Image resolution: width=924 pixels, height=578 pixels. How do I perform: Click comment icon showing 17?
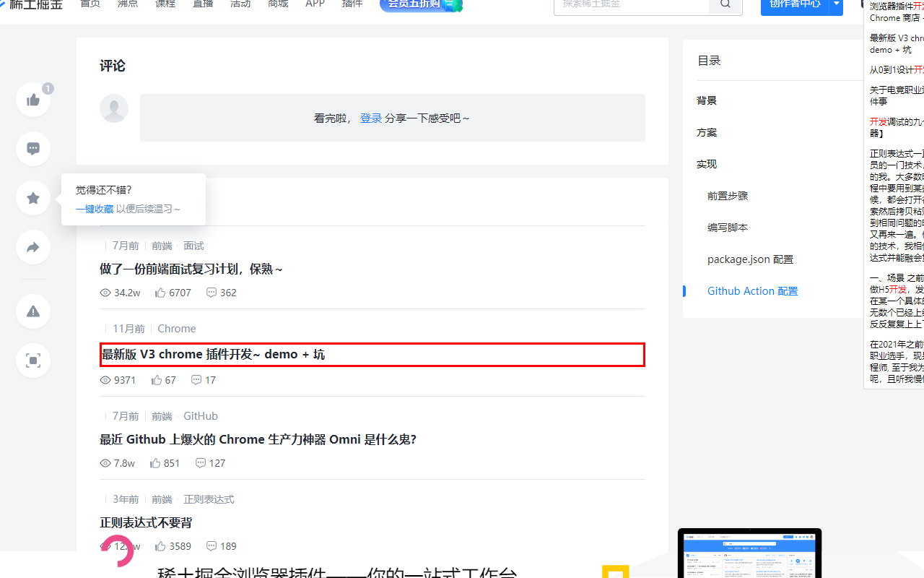[196, 380]
